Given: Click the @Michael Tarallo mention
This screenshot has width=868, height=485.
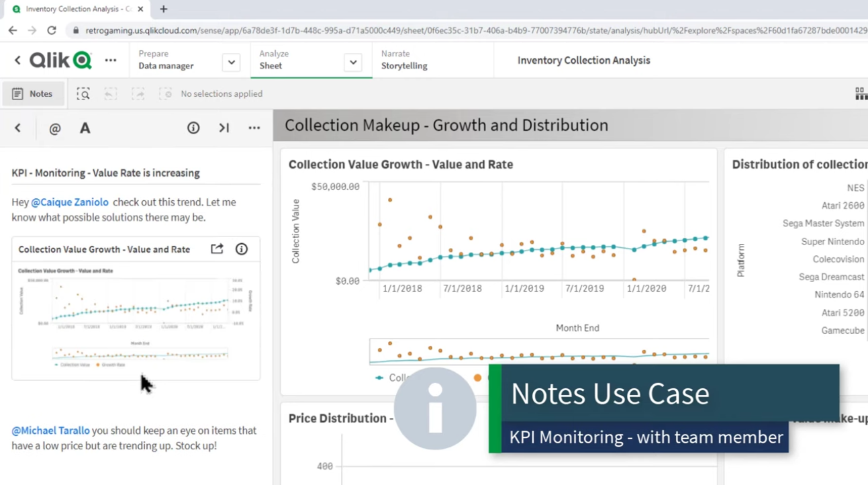Looking at the screenshot, I should [x=50, y=431].
